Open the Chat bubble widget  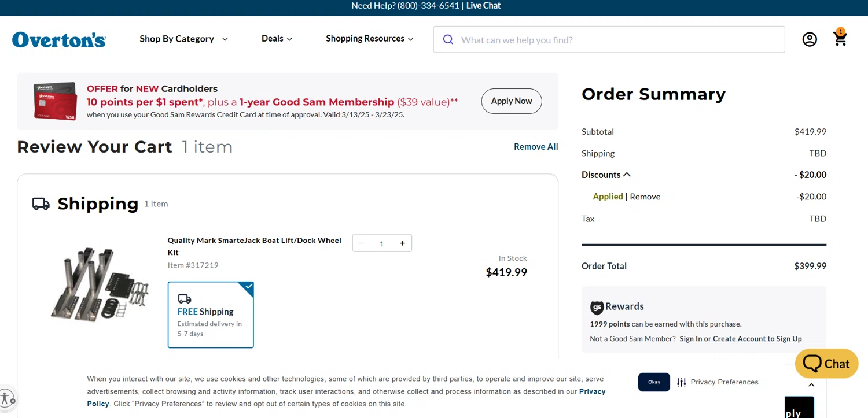coord(826,364)
